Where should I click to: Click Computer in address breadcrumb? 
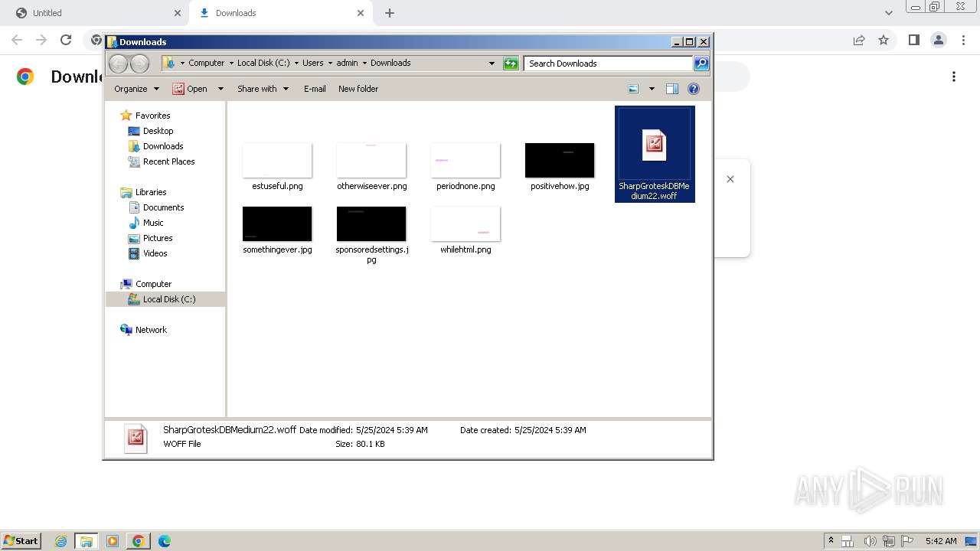[207, 64]
